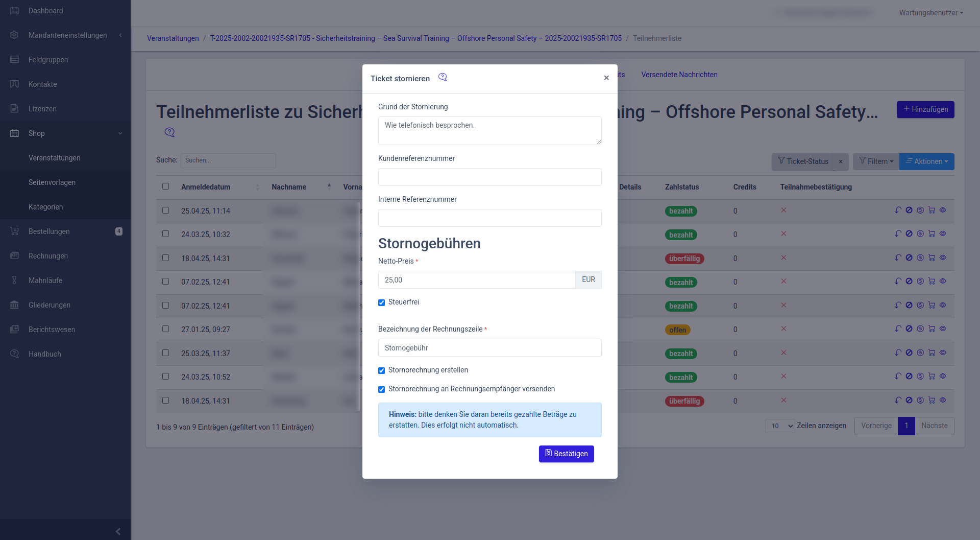
Task: Click the Handbuch help icon in sidebar
Action: tap(14, 354)
